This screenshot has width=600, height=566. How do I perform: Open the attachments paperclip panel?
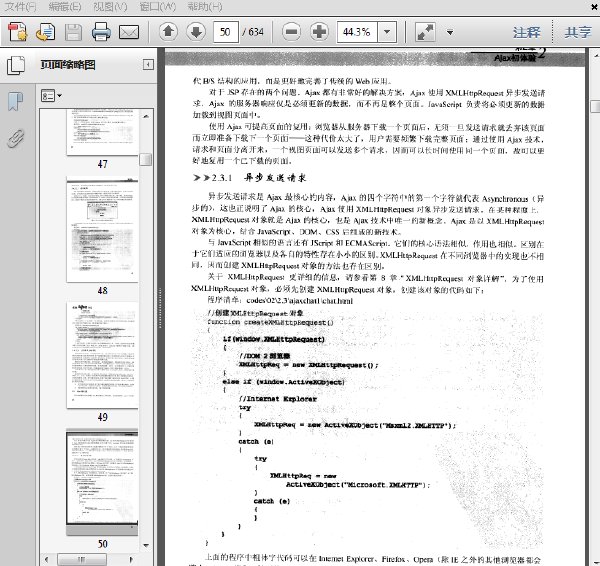point(16,139)
